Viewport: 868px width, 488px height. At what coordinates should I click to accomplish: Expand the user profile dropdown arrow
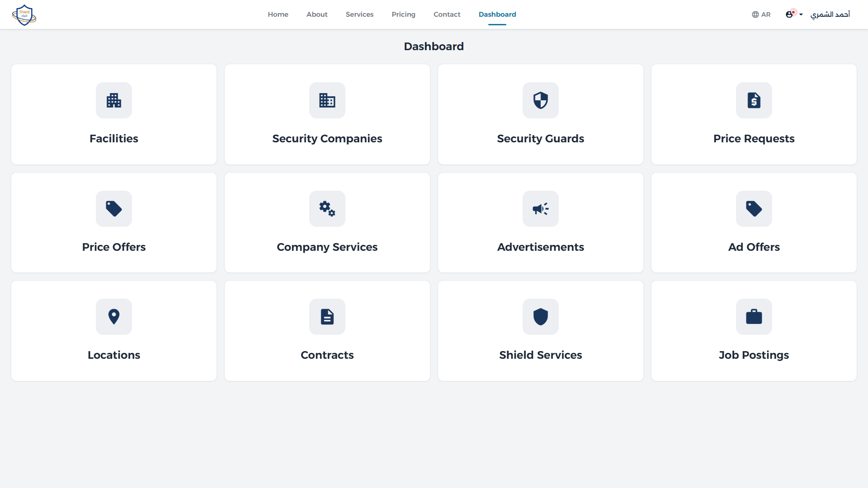[x=801, y=14]
